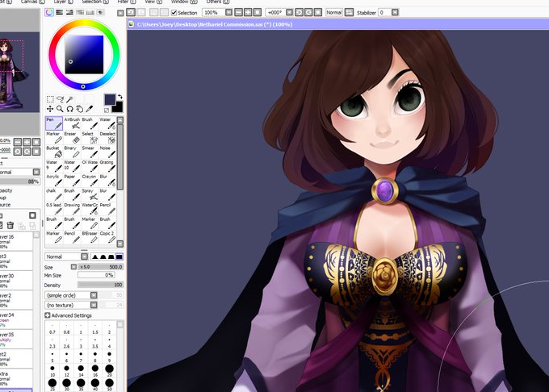Select the Spray tool
Viewport: 549px width, 392px height.
pyautogui.click(x=90, y=194)
